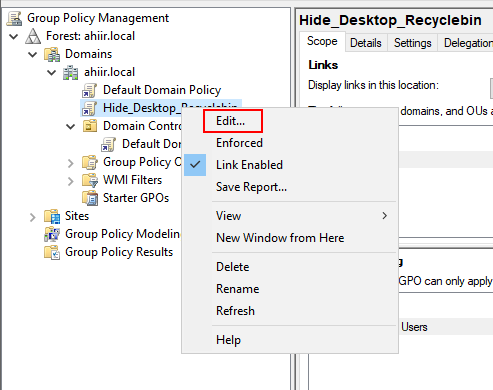The image size is (493, 390).
Task: Click the Group Policy Management root icon
Action: [x=15, y=18]
